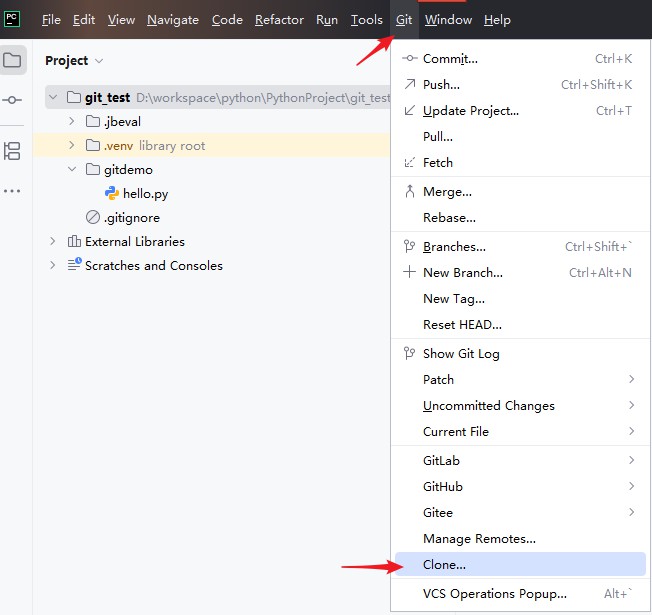The width and height of the screenshot is (652, 615).
Task: Open the Help menu
Action: [497, 20]
